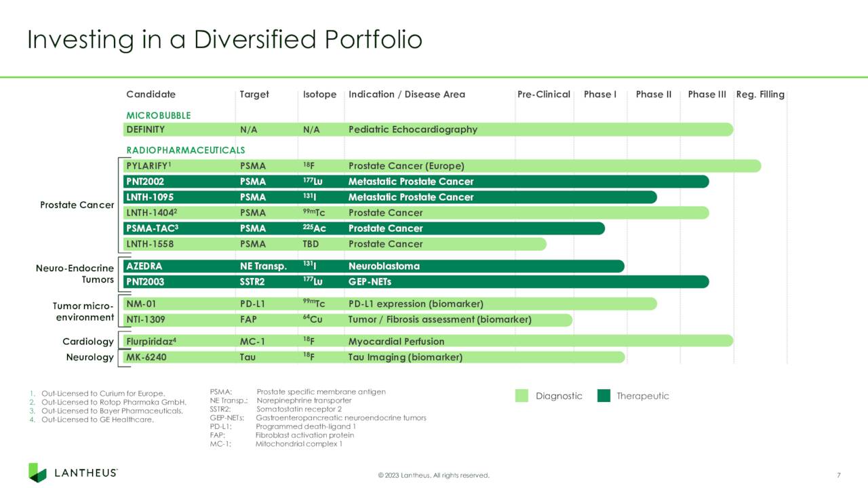Select the LNTH-1558 candidate name
Image resolution: width=868 pixels, height=488 pixels.
click(x=150, y=244)
